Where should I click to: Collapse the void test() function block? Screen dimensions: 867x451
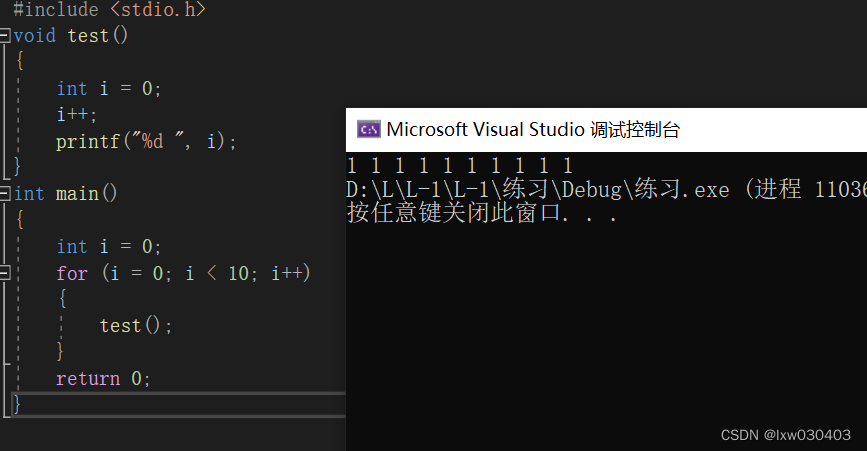pos(4,36)
